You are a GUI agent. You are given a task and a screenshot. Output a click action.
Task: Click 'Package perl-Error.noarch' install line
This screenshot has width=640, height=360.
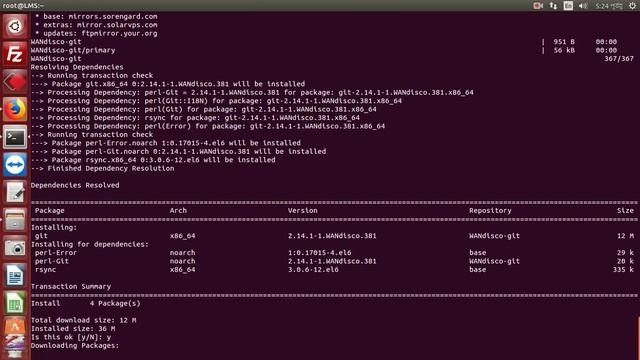[x=166, y=143]
